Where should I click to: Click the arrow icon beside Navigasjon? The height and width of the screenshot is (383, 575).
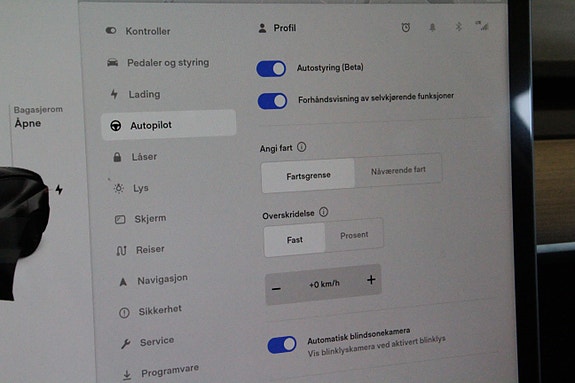coord(123,282)
